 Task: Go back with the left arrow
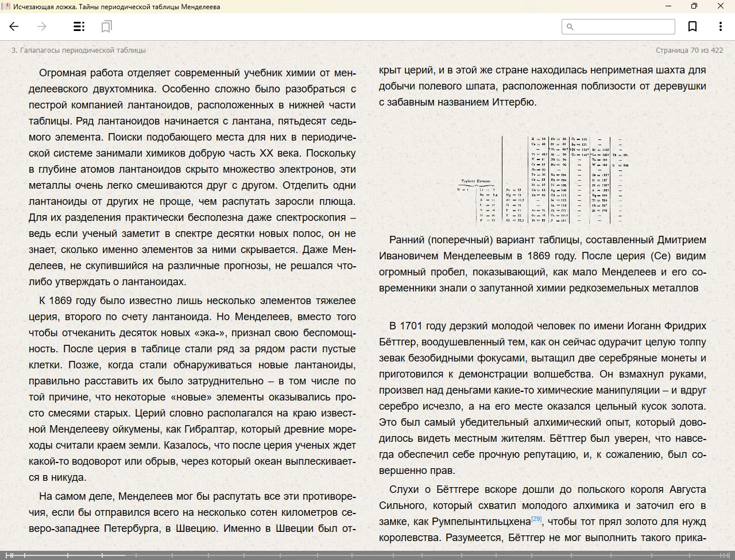14,26
